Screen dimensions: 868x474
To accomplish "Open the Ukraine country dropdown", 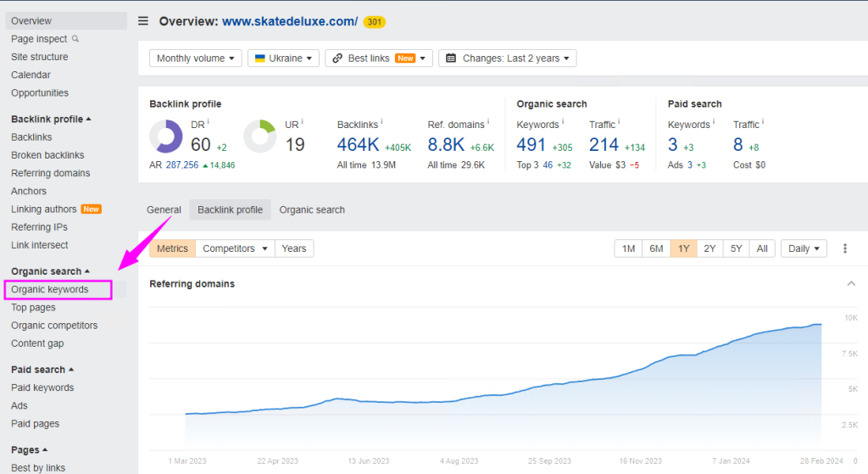I will pos(283,59).
